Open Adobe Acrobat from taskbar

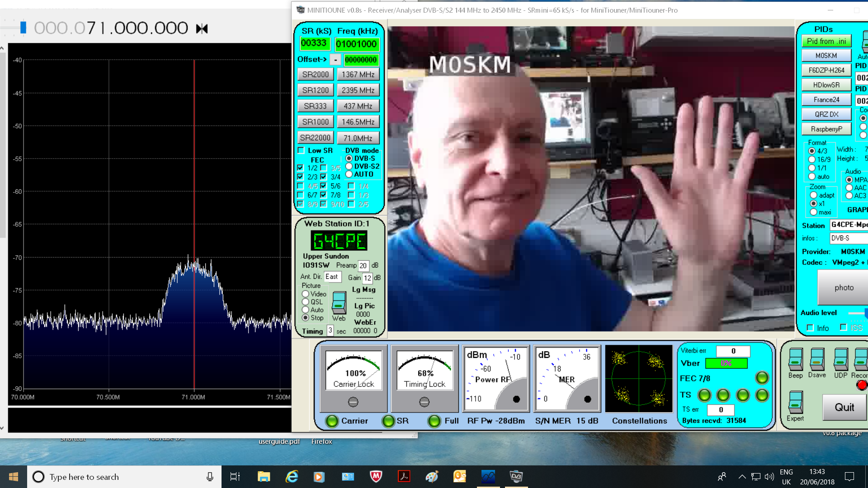point(404,477)
